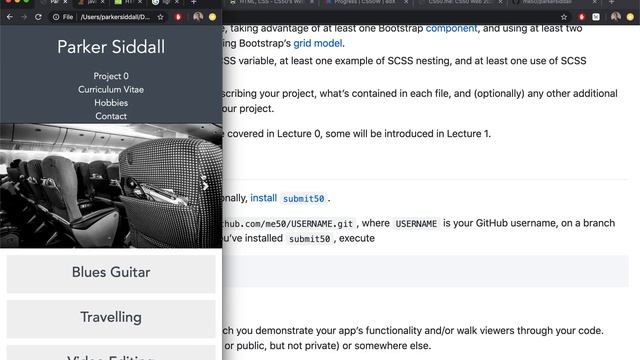The image size is (640, 360).
Task: Open a new tab in the front window
Action: click(193, 2)
